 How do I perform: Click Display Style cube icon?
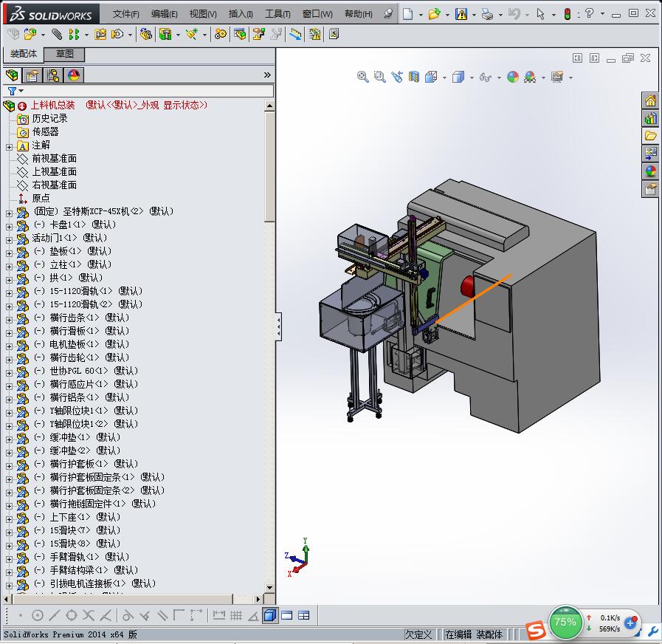[x=458, y=77]
